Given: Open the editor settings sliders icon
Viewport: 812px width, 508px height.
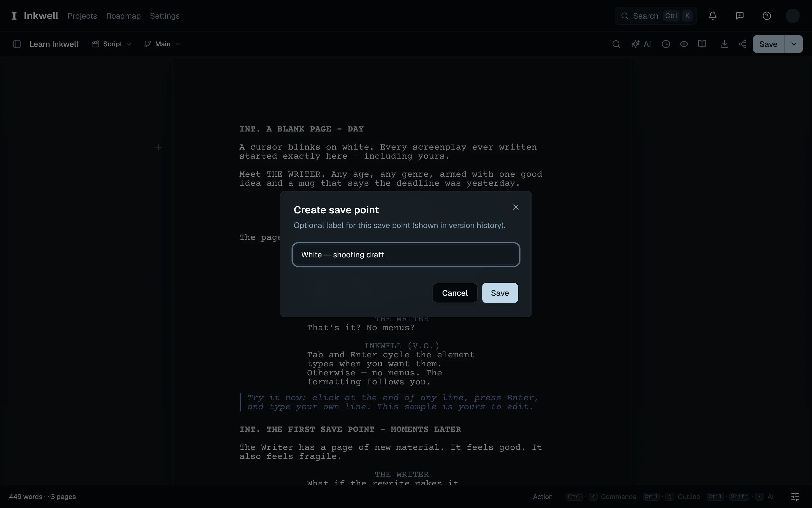Looking at the screenshot, I should [x=795, y=497].
